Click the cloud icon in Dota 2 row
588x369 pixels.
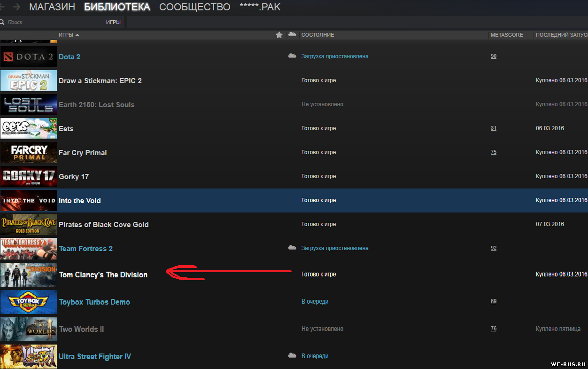coord(292,56)
